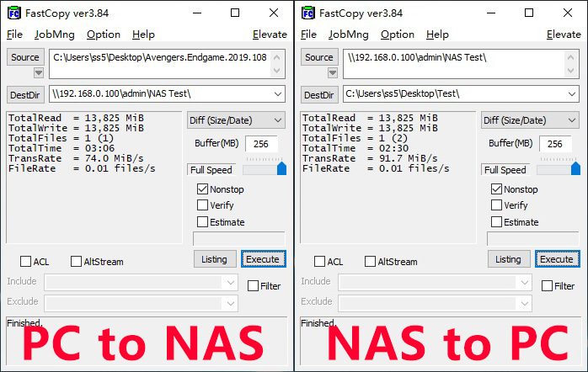The width and height of the screenshot is (588, 372).
Task: Click the Full Speed slider handle in left window
Action: [281, 168]
